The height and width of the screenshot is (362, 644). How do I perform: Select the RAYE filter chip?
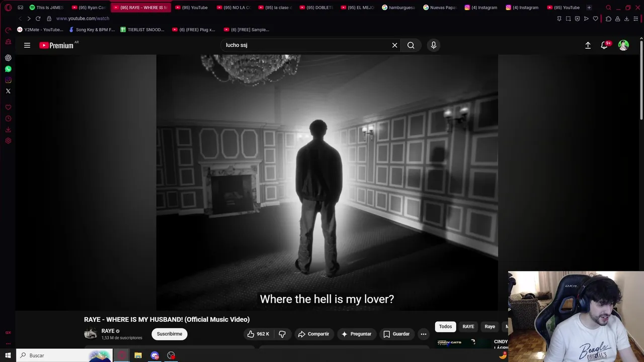468,327
